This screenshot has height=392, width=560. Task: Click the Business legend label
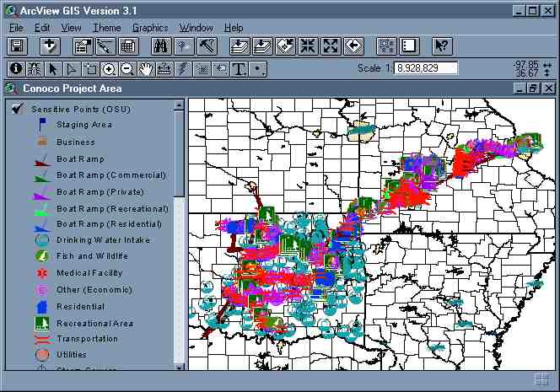point(76,142)
